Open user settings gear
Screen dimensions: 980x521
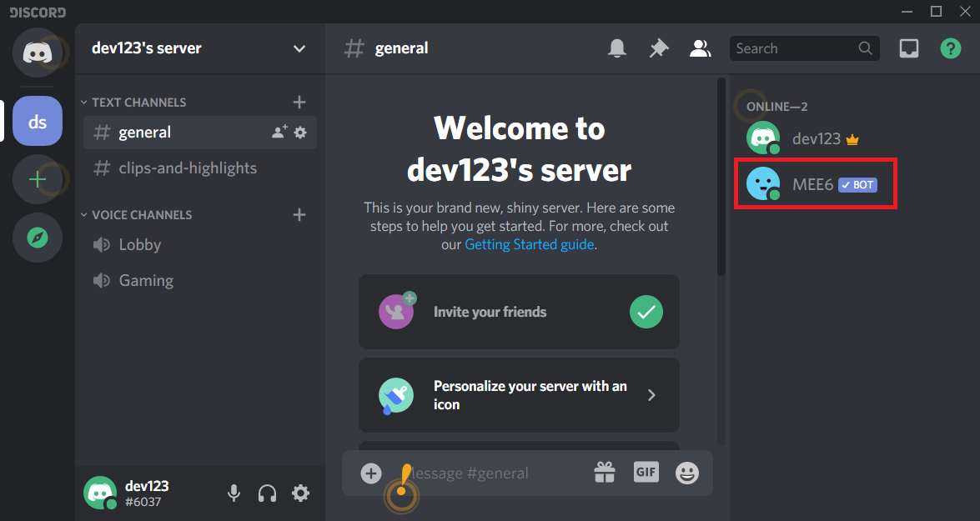tap(300, 493)
